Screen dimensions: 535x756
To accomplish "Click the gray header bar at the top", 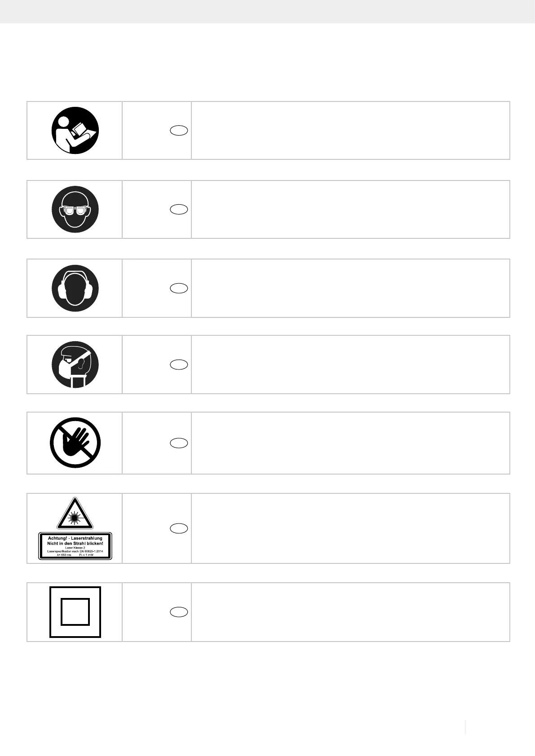I will click(x=267, y=12).
